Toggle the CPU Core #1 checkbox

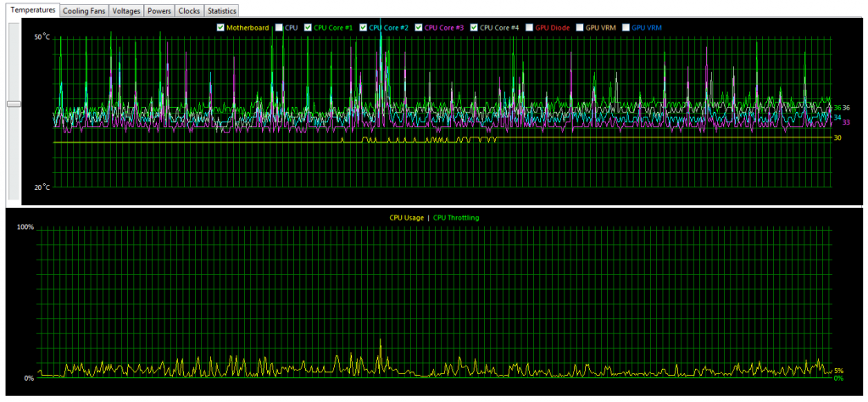coord(308,27)
